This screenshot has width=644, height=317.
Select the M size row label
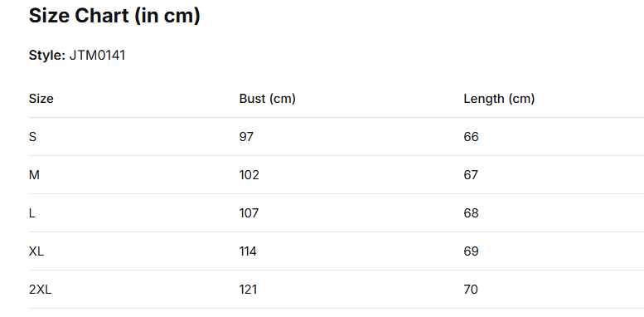point(34,175)
